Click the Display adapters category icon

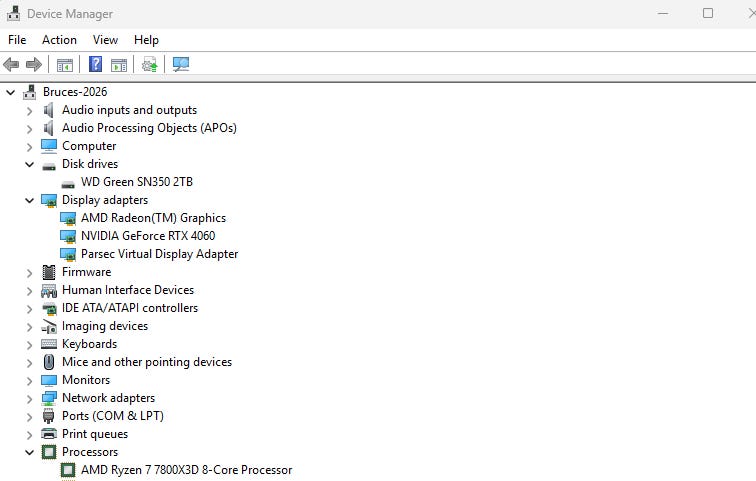click(49, 200)
